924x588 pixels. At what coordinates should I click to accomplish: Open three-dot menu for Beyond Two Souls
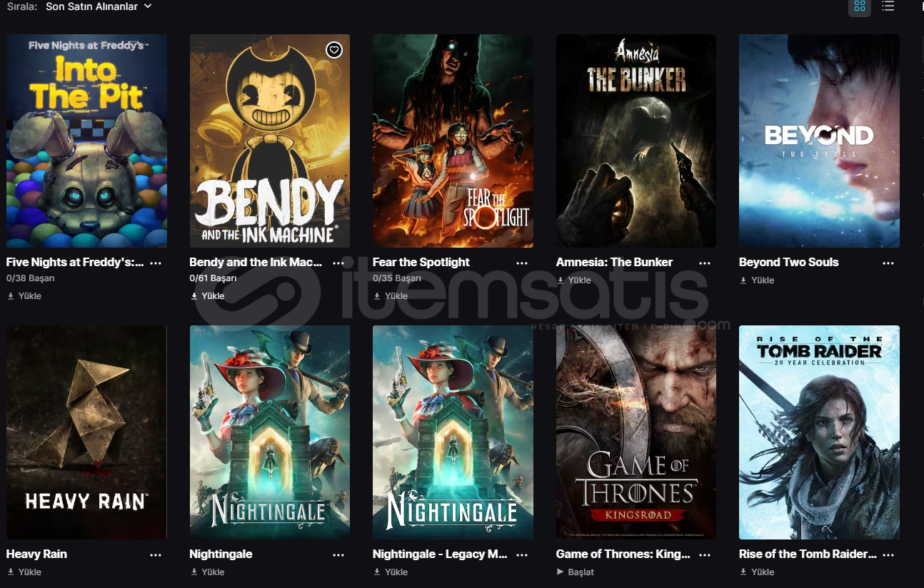[x=888, y=263]
